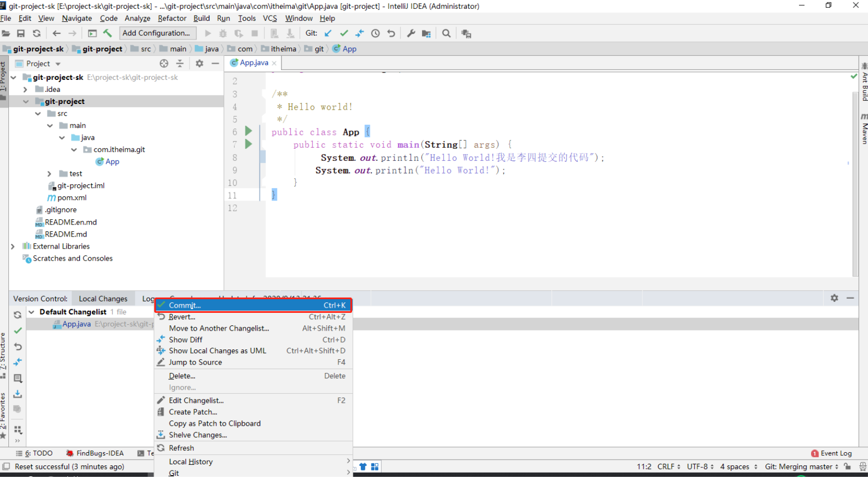Toggle tool window bars via bottom-left corner icon

6,466
